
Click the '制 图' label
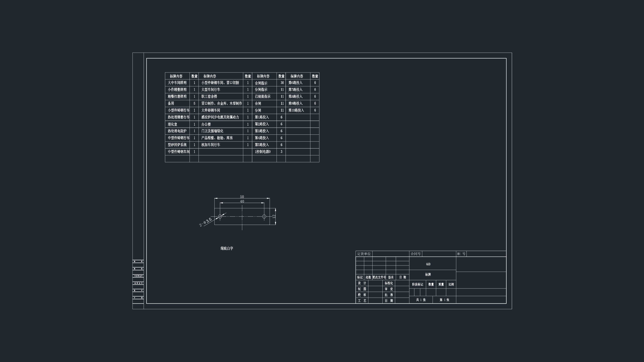tap(362, 289)
